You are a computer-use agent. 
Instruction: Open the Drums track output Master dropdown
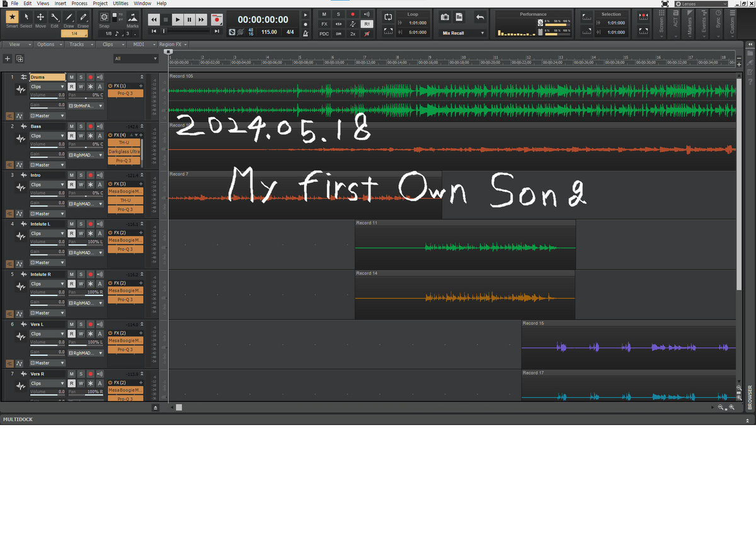(49, 116)
